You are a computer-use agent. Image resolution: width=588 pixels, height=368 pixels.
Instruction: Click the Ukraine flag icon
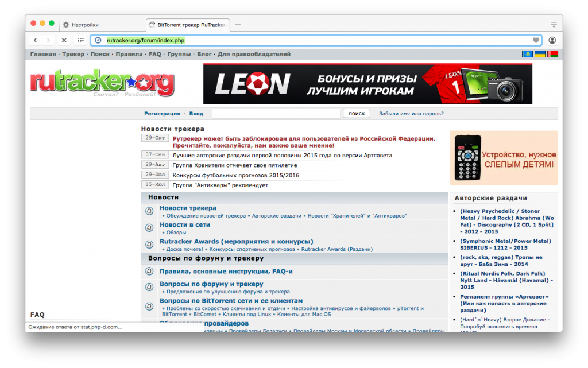pos(540,55)
